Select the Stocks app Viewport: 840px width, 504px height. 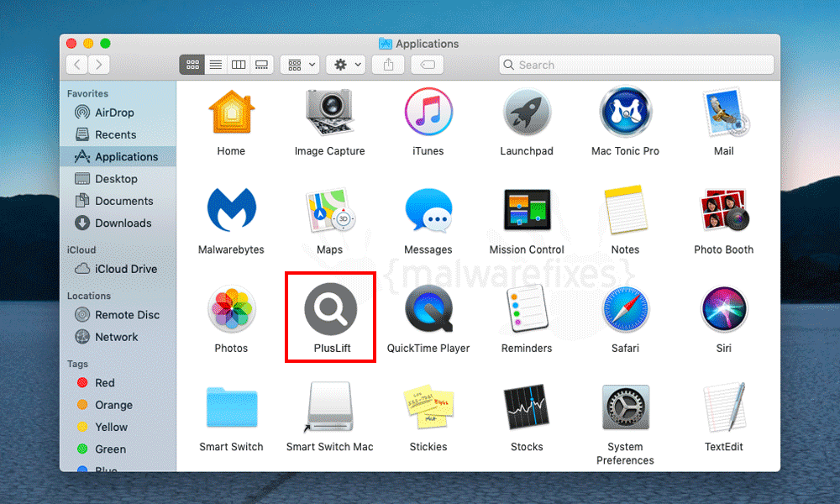(x=527, y=407)
